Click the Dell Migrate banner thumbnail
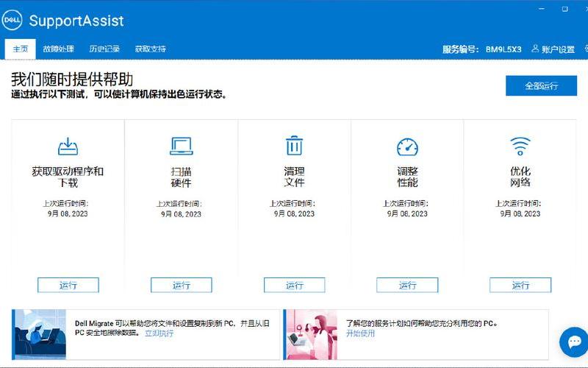588x368 pixels. (x=39, y=334)
